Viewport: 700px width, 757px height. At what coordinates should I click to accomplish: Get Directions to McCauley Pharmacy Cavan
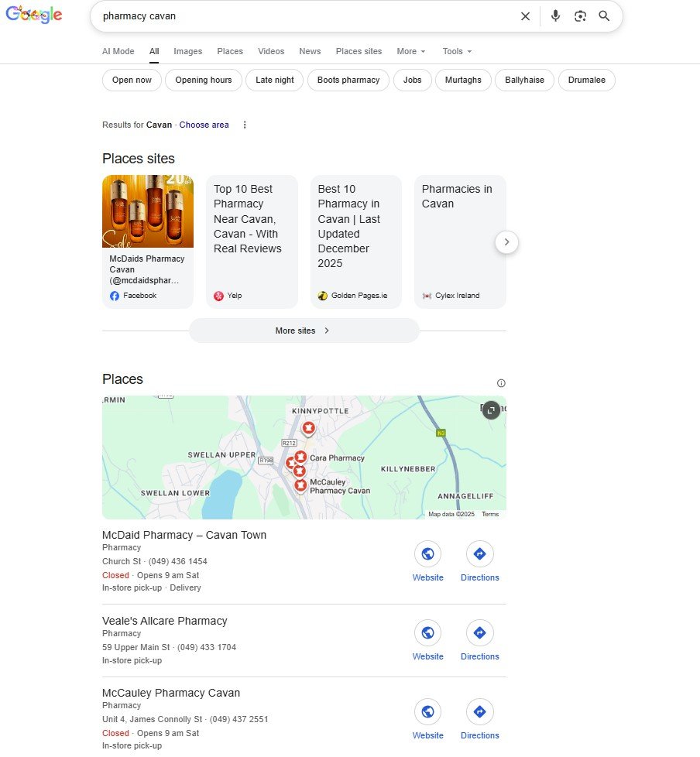coord(479,711)
